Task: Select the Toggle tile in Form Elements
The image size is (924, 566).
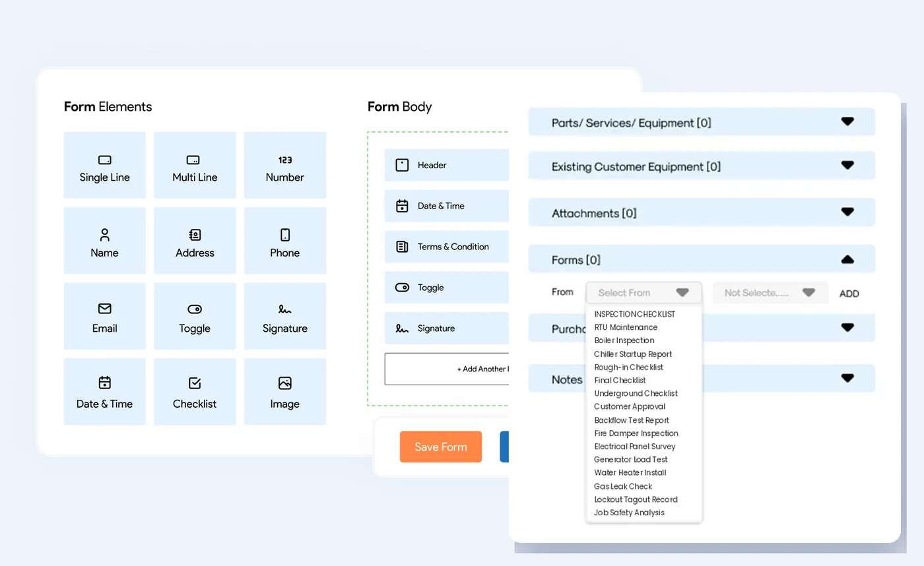Action: [195, 316]
